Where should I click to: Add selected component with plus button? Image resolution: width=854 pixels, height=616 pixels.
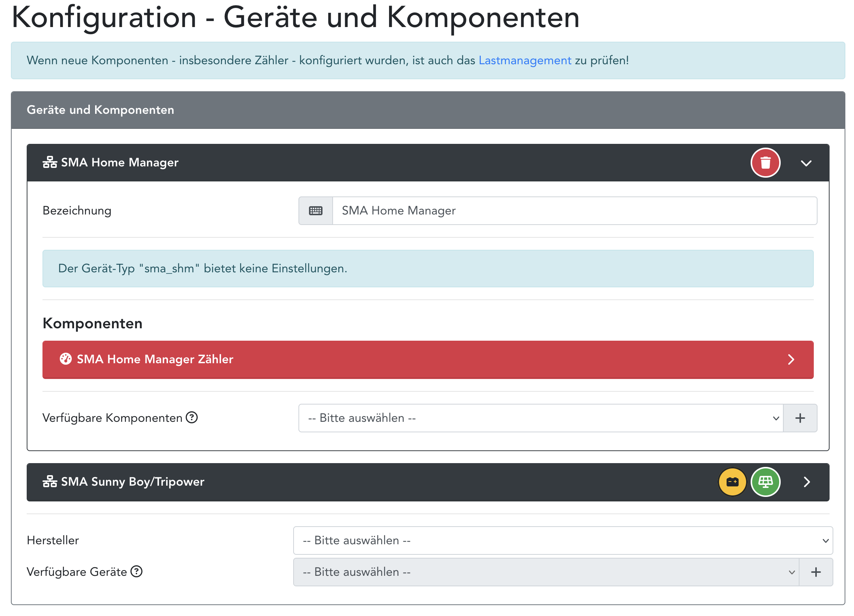[x=799, y=418]
